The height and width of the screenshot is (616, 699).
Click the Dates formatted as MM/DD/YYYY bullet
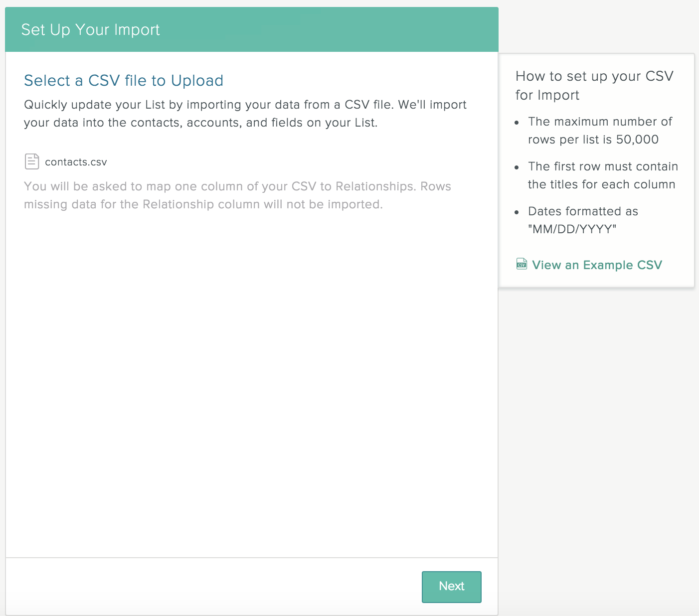click(x=583, y=220)
